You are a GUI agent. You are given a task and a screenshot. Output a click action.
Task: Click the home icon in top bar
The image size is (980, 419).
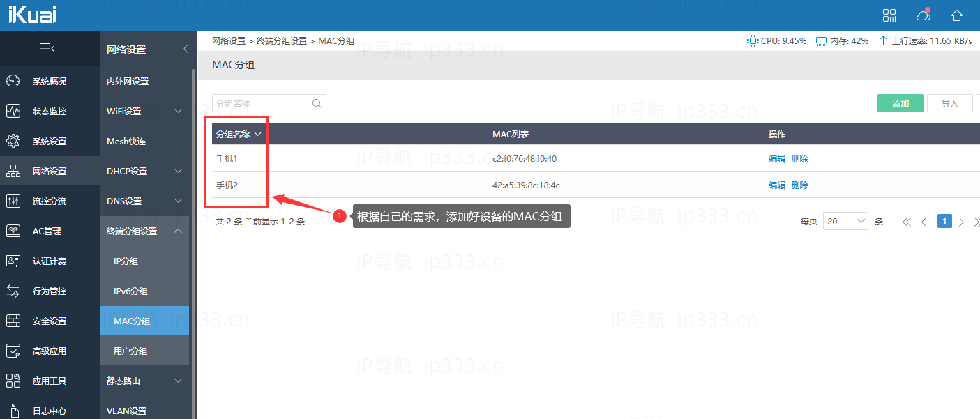958,15
